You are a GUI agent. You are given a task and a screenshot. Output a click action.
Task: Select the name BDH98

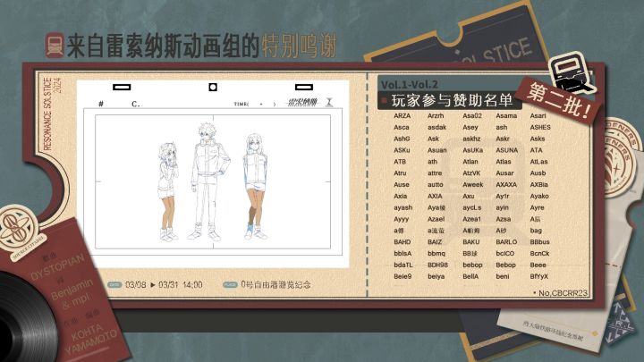tap(437, 265)
